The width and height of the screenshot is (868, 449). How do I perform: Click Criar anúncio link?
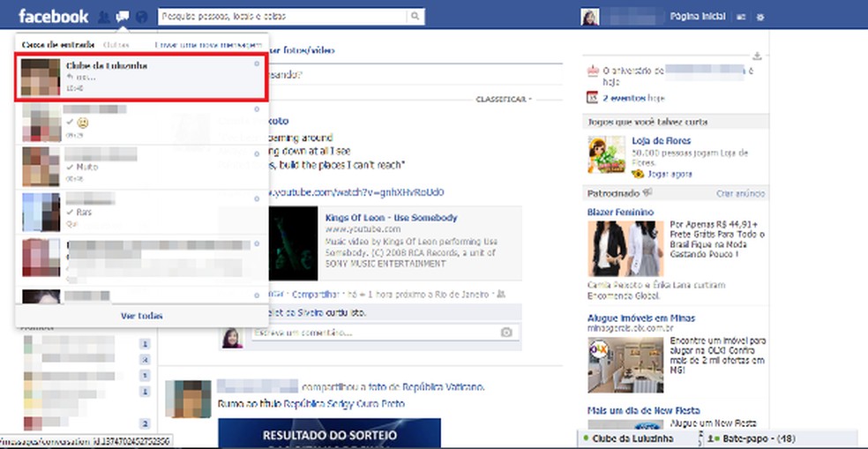click(x=741, y=193)
